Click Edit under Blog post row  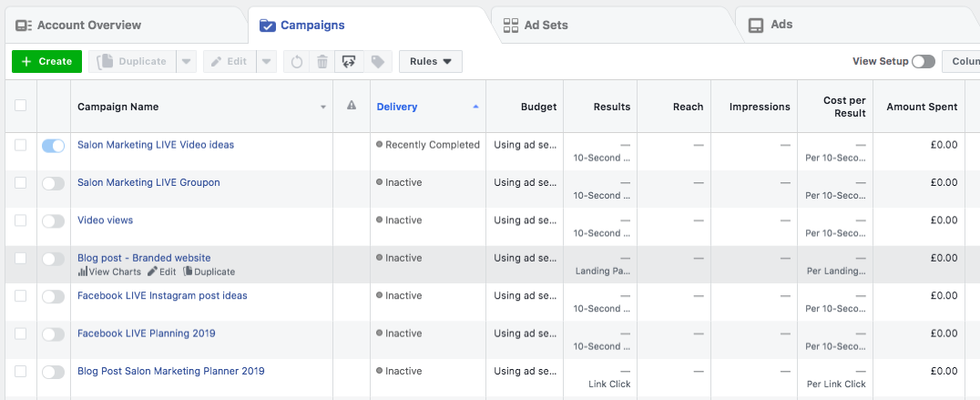(x=162, y=272)
